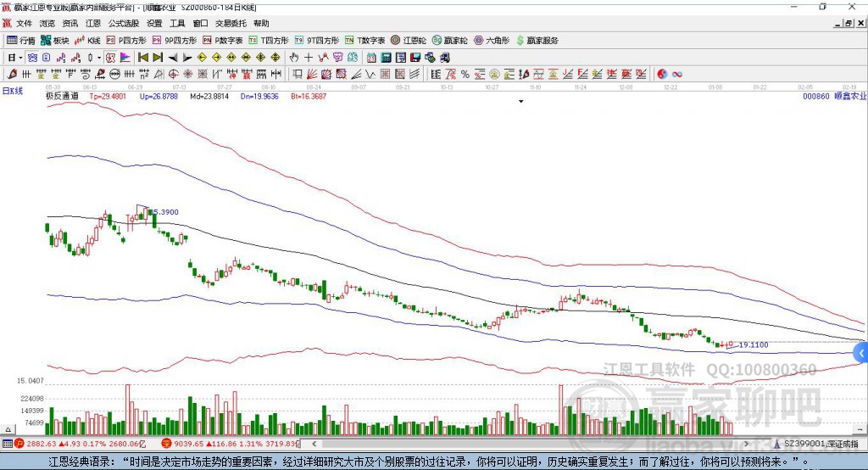868x470 pixels.
Task: Click the 000860 stock code label
Action: coord(816,97)
